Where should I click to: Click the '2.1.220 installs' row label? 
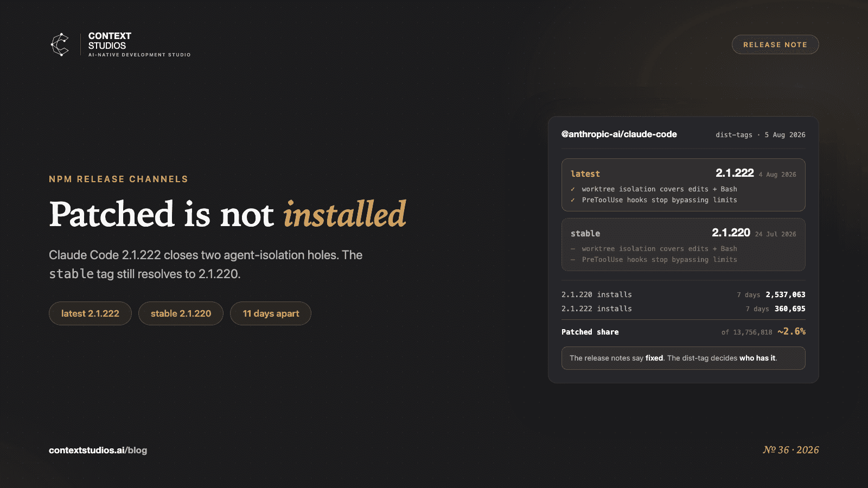(597, 294)
